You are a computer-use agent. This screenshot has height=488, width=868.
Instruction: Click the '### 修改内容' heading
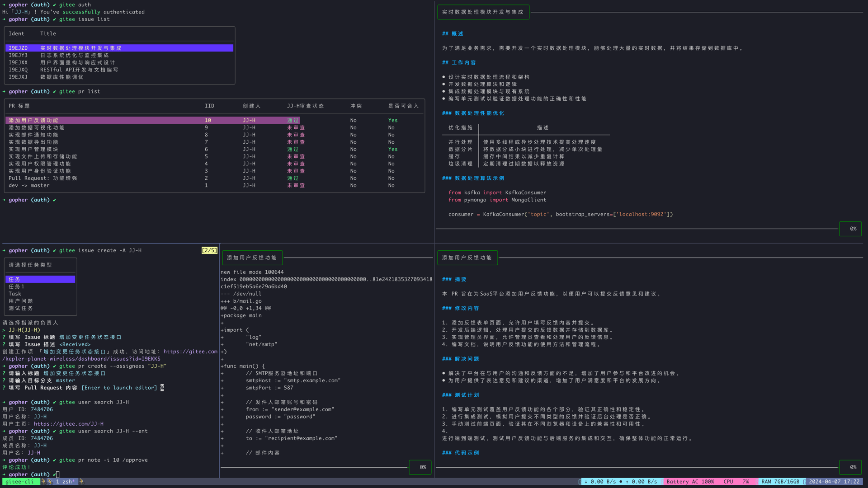[460, 308]
